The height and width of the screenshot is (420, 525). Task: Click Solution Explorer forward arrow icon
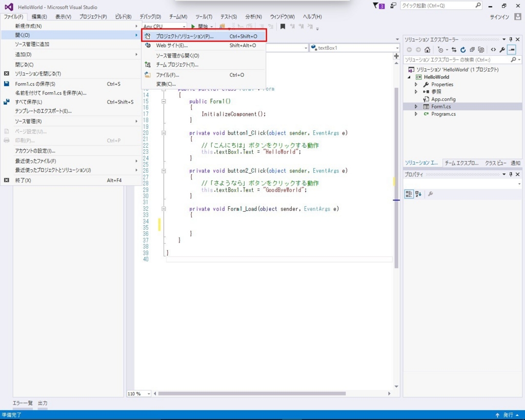pyautogui.click(x=418, y=50)
